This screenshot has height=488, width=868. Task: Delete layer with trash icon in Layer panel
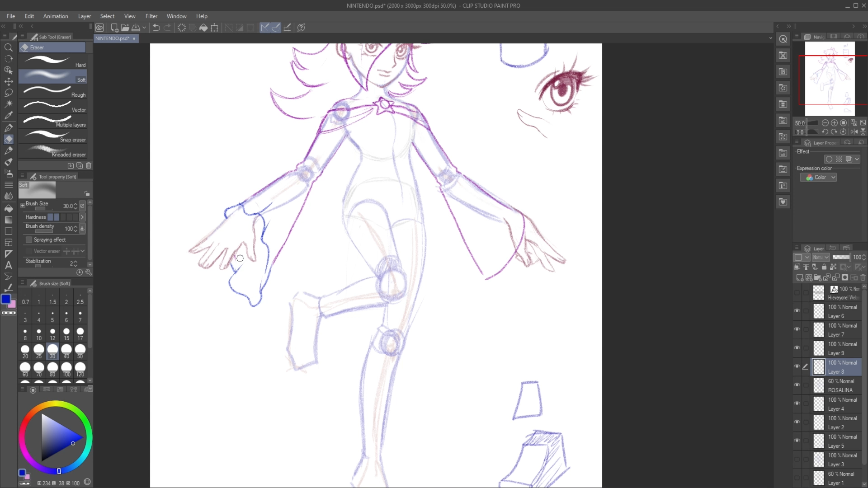pos(863,277)
